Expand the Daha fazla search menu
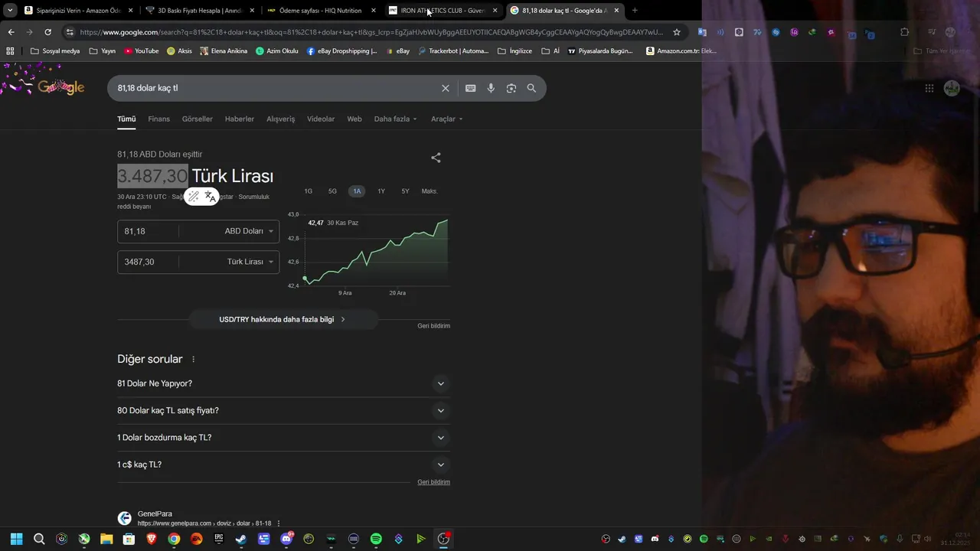This screenshot has width=980, height=551. pyautogui.click(x=396, y=119)
